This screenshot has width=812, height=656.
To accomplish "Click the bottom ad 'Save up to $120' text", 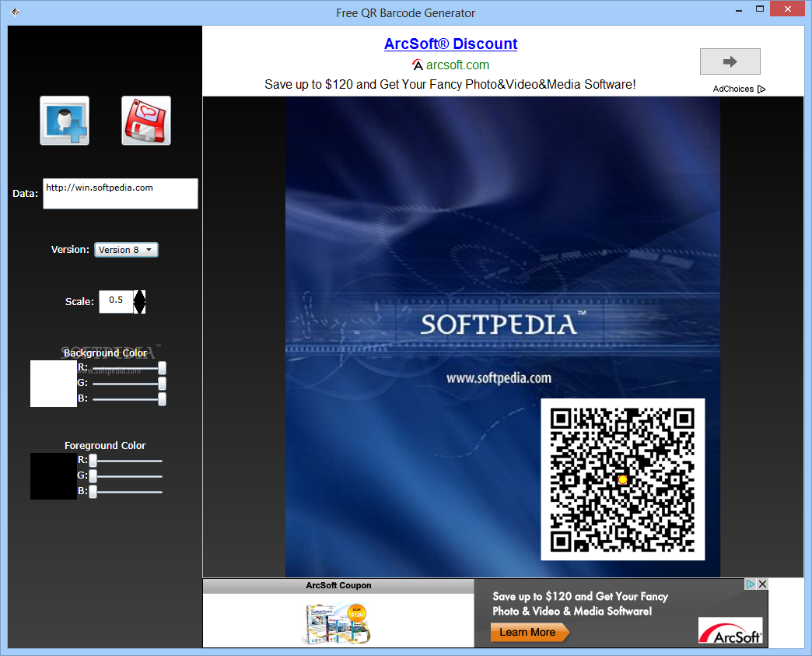I will click(580, 604).
